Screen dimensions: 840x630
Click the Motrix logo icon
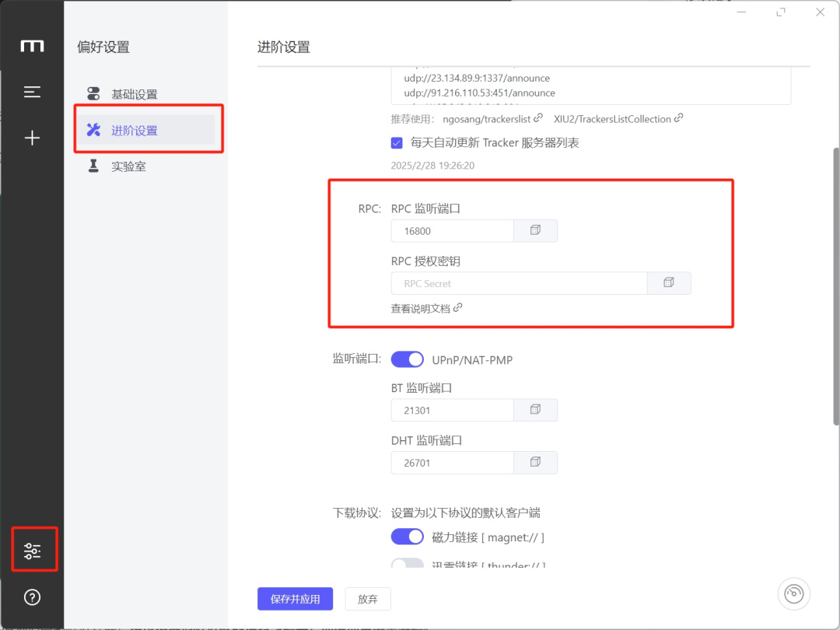click(32, 46)
